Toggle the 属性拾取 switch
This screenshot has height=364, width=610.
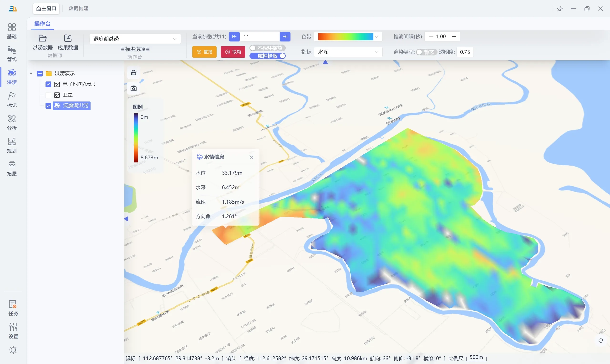(268, 56)
